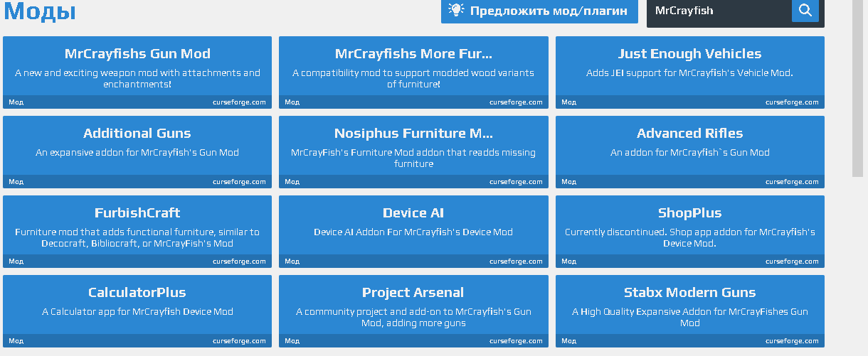Click curseforge.com on Stabx Modern Guns card

coord(792,341)
